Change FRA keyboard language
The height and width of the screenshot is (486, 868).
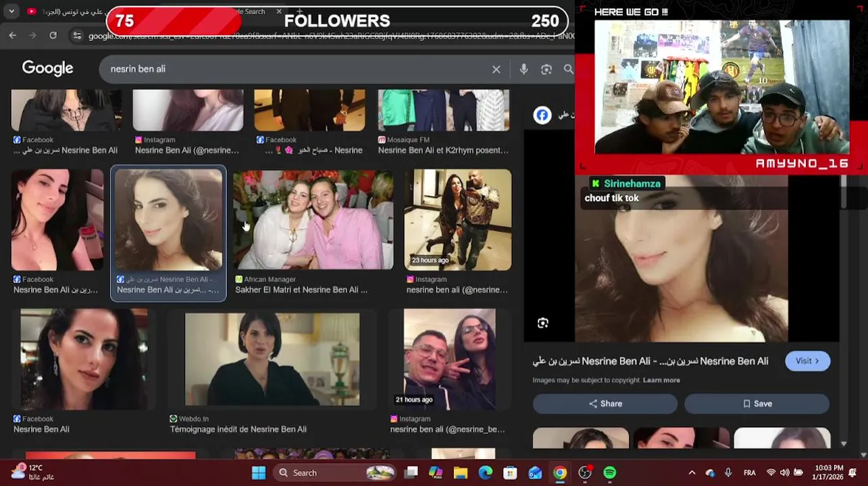tap(750, 473)
